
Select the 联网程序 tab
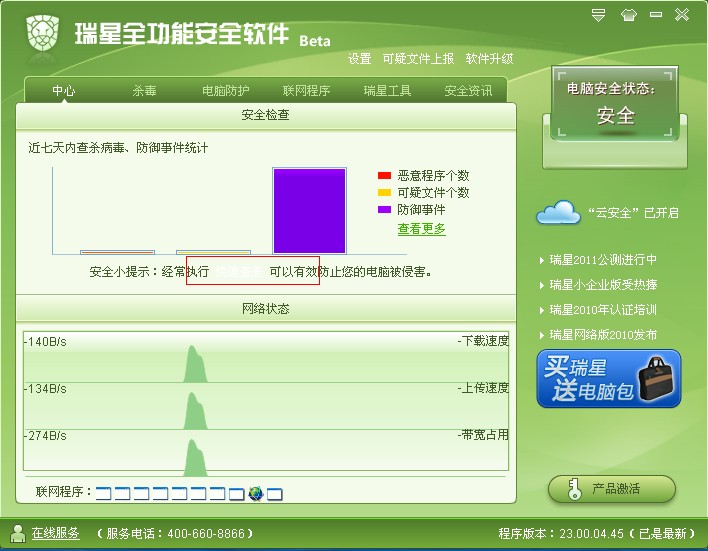[x=306, y=91]
